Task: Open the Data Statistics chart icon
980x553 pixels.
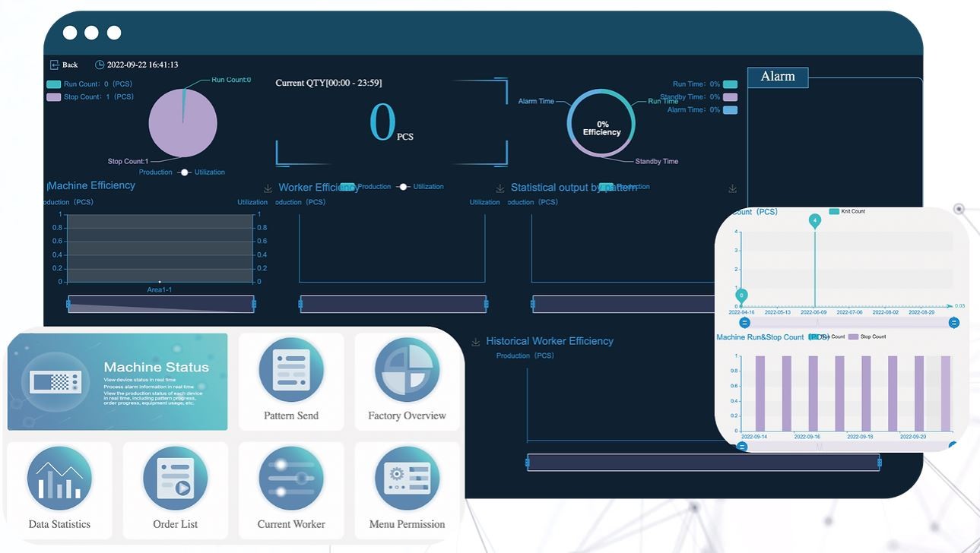Action: pos(59,479)
